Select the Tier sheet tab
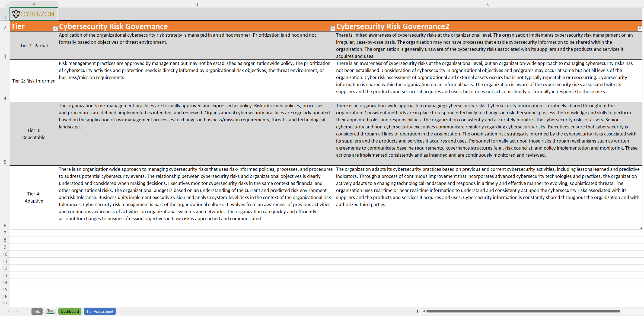The height and width of the screenshot is (316, 644). 50,311
